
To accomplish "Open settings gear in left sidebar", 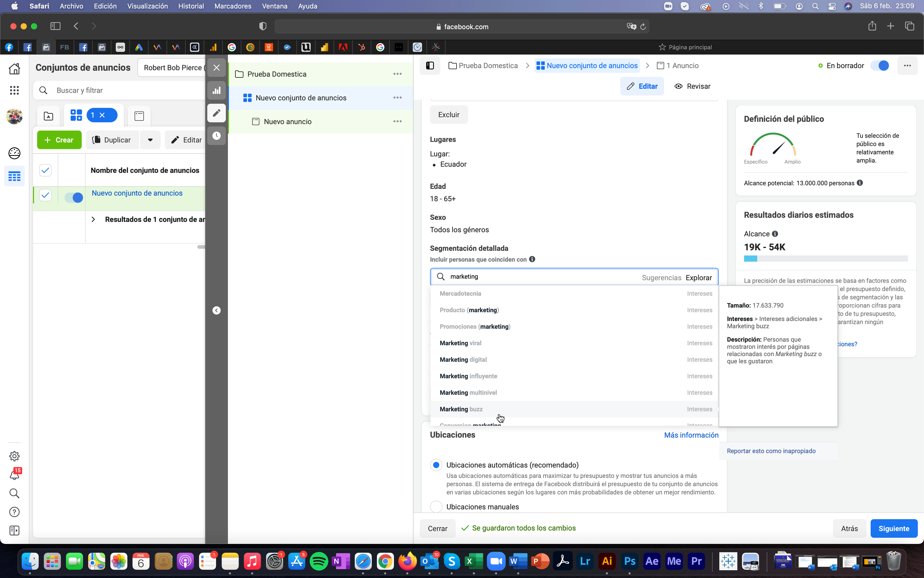I will point(14,456).
